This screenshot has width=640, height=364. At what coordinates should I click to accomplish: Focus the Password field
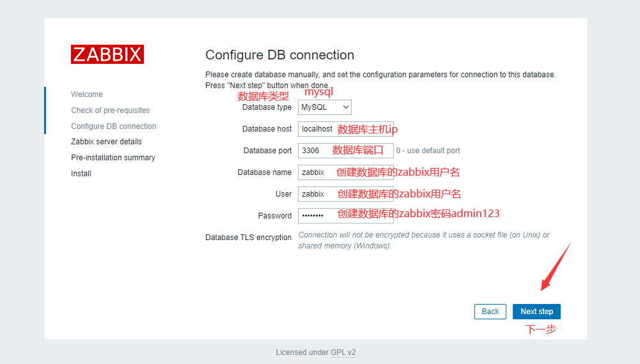pyautogui.click(x=346, y=216)
